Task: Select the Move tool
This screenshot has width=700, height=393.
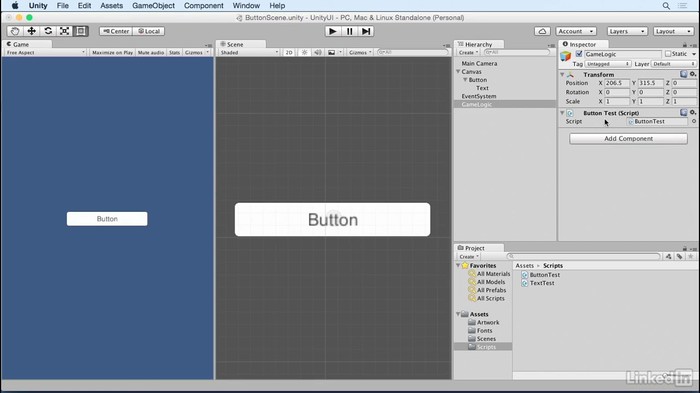Action: [31, 31]
